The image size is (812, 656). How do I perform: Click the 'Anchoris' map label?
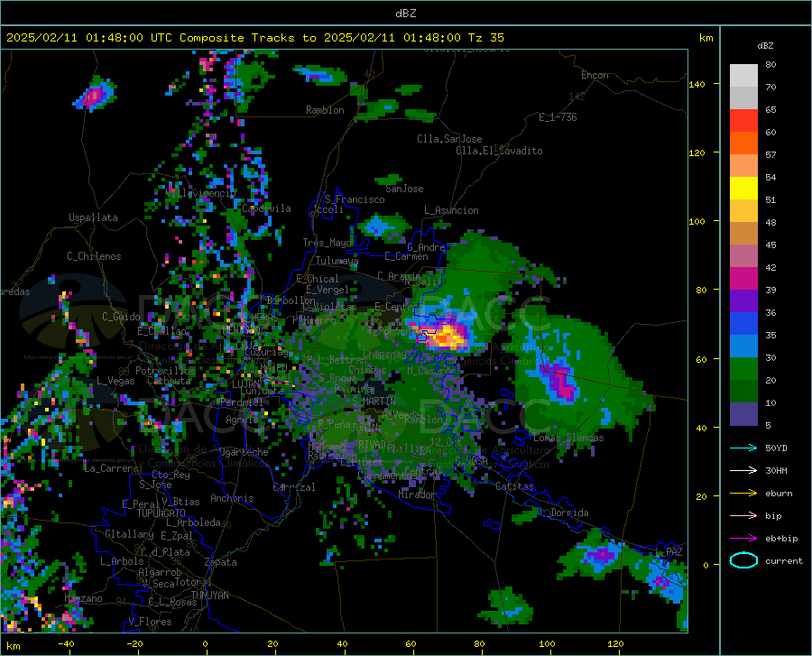[x=232, y=498]
